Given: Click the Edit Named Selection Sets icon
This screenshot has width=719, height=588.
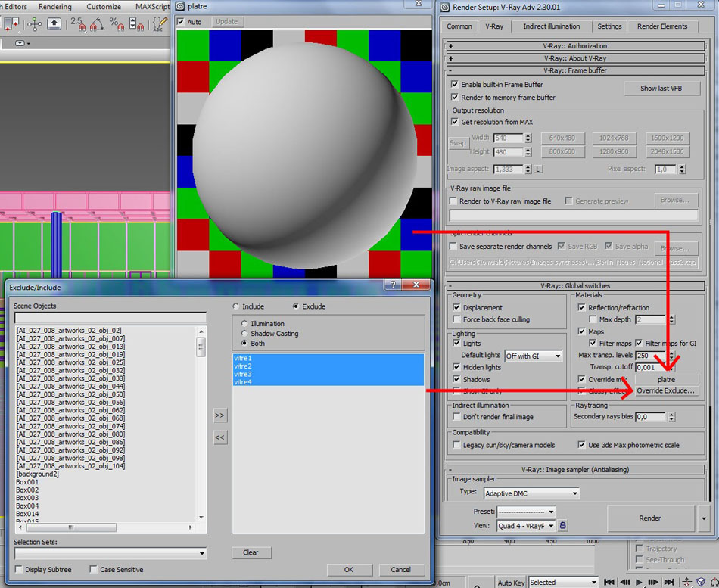Looking at the screenshot, I should (160, 24).
